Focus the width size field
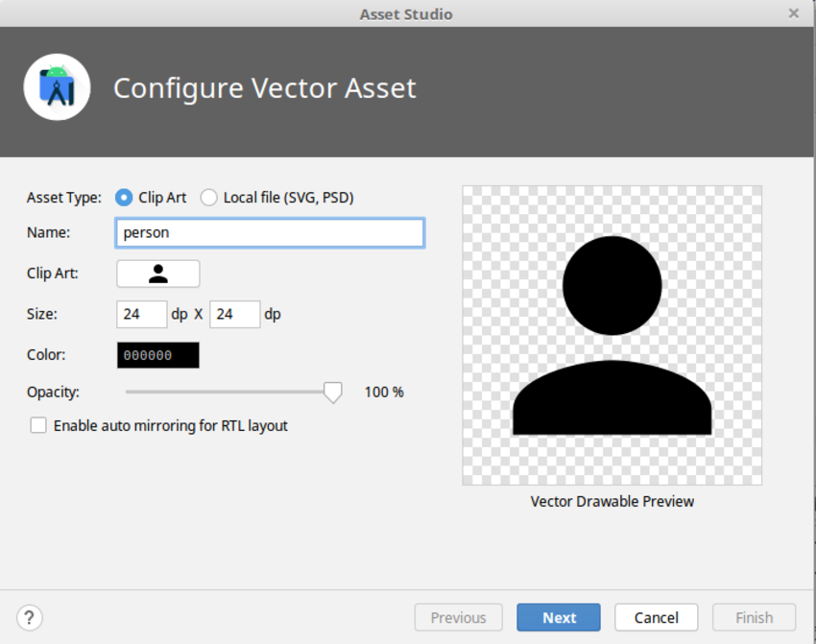This screenshot has height=644, width=816. [141, 314]
